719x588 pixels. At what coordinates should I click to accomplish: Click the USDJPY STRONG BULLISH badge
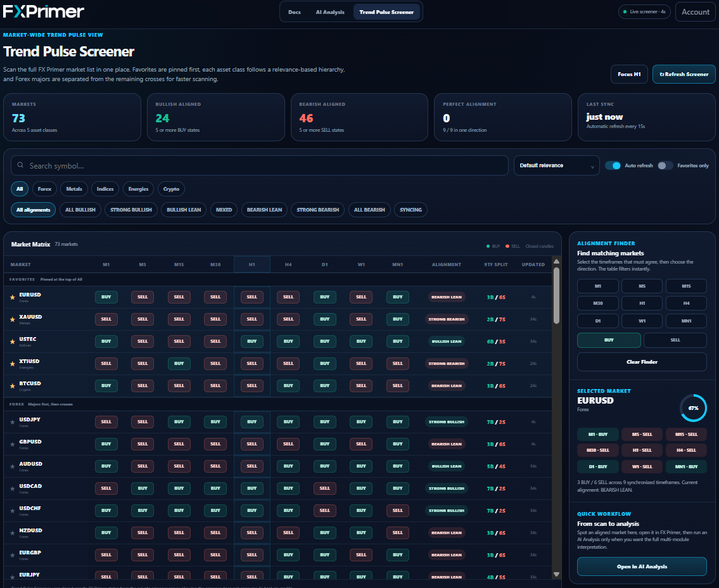coord(446,422)
